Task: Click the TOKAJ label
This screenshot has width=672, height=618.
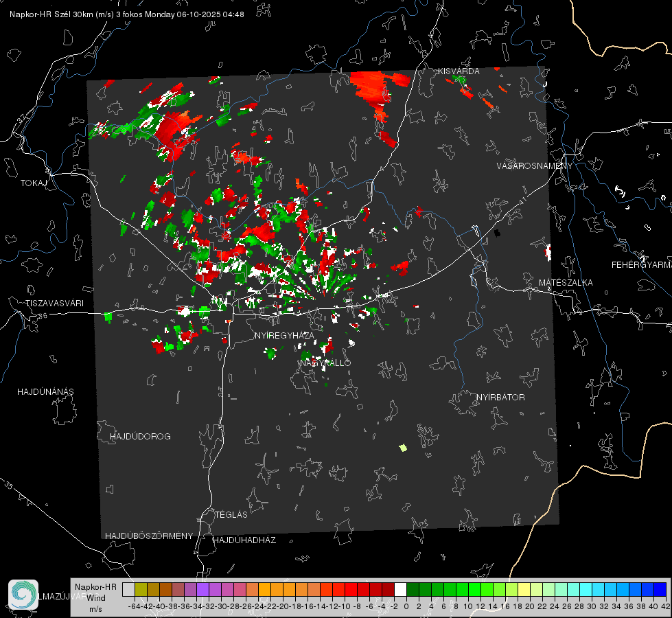Action: [34, 183]
